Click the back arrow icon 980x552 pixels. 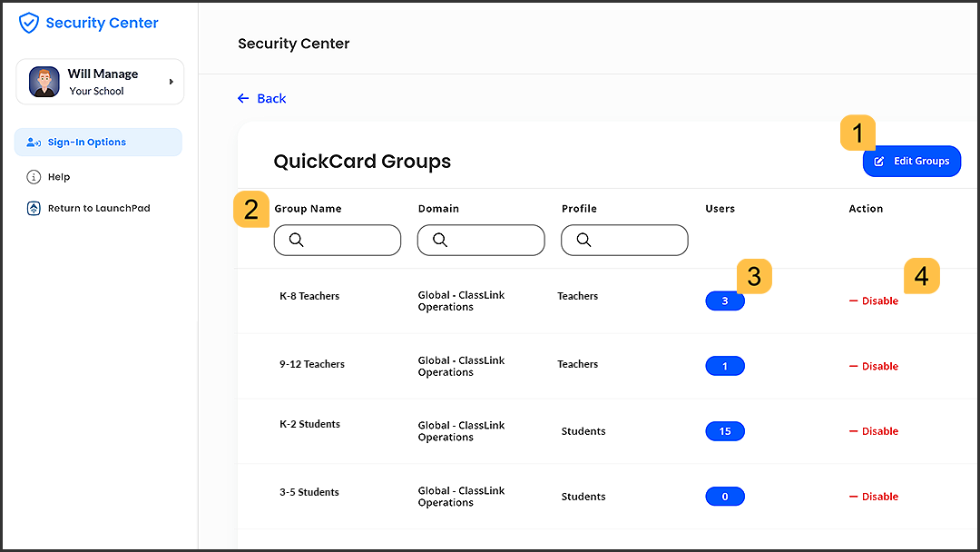click(242, 98)
